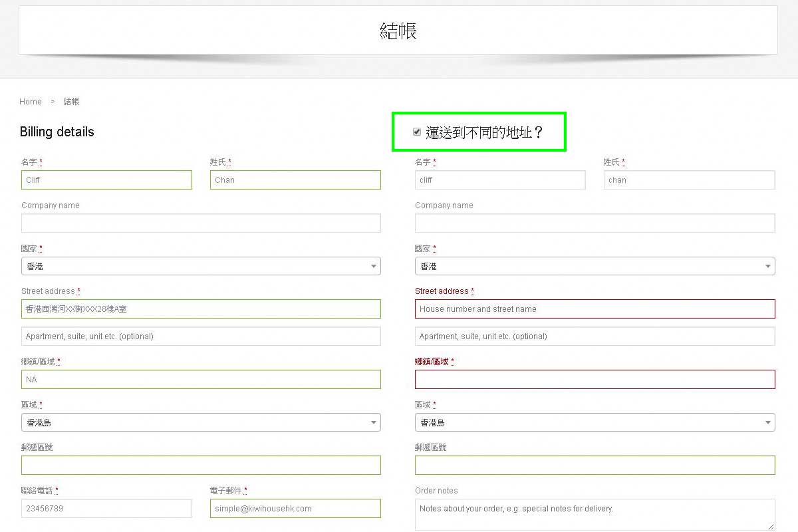Click the billing 鄉鎮/區域 field containing NA
798x532 pixels.
[201, 379]
